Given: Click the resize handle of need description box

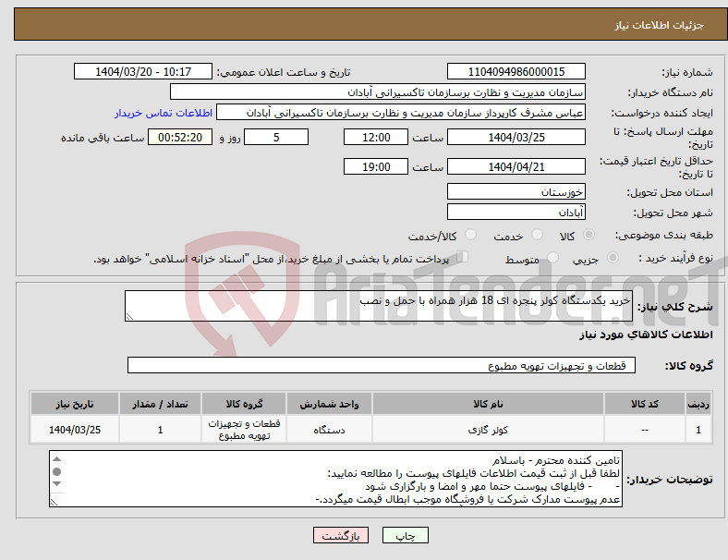Looking at the screenshot, I should 129,317.
